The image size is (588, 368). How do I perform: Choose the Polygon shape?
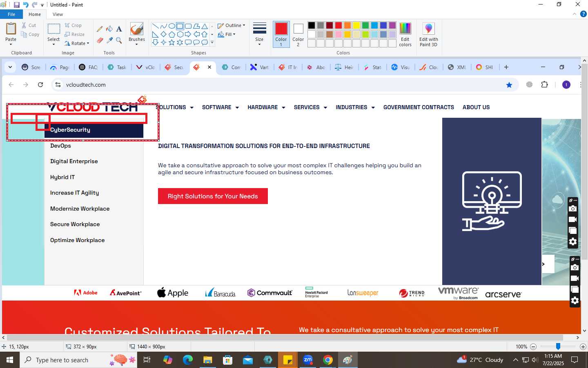[x=196, y=26]
